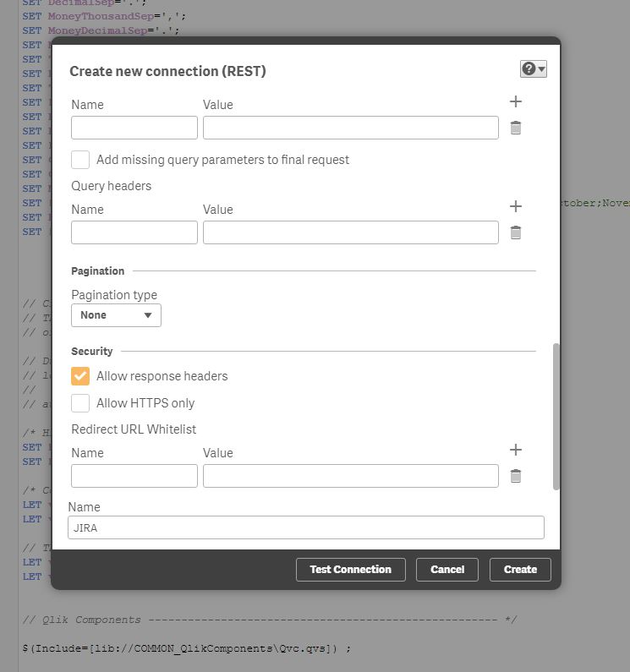Add a query parameter with plus icon

[x=516, y=101]
